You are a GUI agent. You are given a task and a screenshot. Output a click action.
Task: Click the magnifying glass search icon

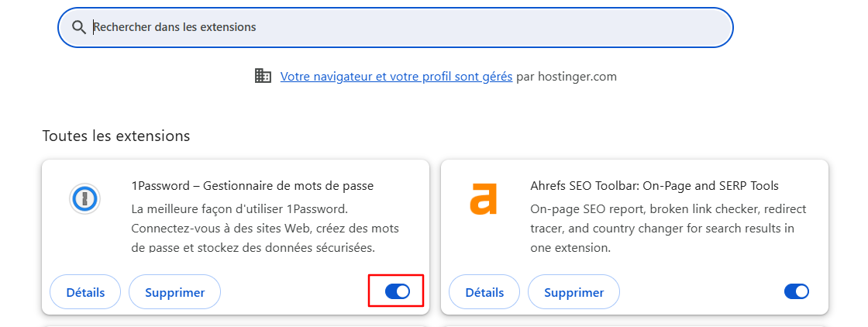pos(78,27)
